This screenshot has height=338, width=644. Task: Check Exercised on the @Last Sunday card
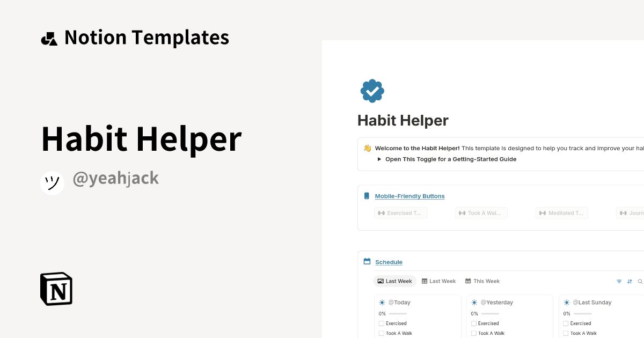click(x=566, y=323)
